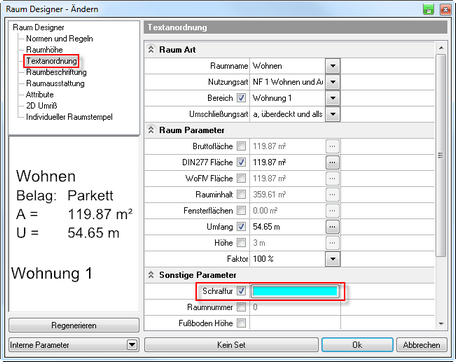Image resolution: width=456 pixels, height=362 pixels.
Task: Open Rauminhalt ellipsis button
Action: tap(332, 194)
